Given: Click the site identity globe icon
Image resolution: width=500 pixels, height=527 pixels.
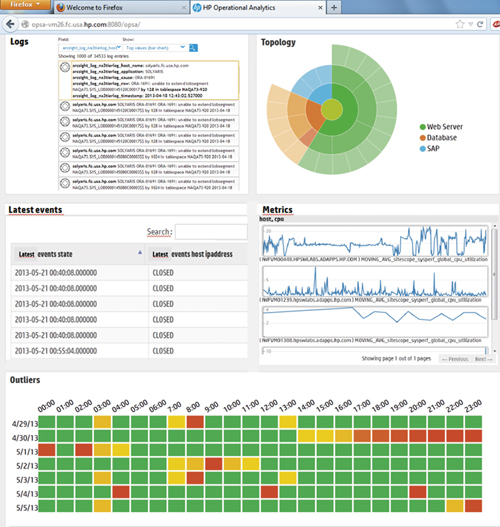Looking at the screenshot, I should (x=25, y=24).
